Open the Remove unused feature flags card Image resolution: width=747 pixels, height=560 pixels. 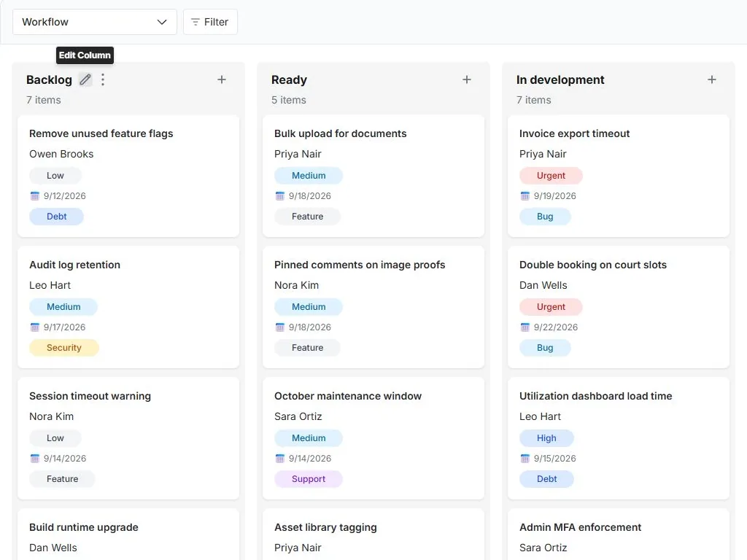(x=128, y=176)
